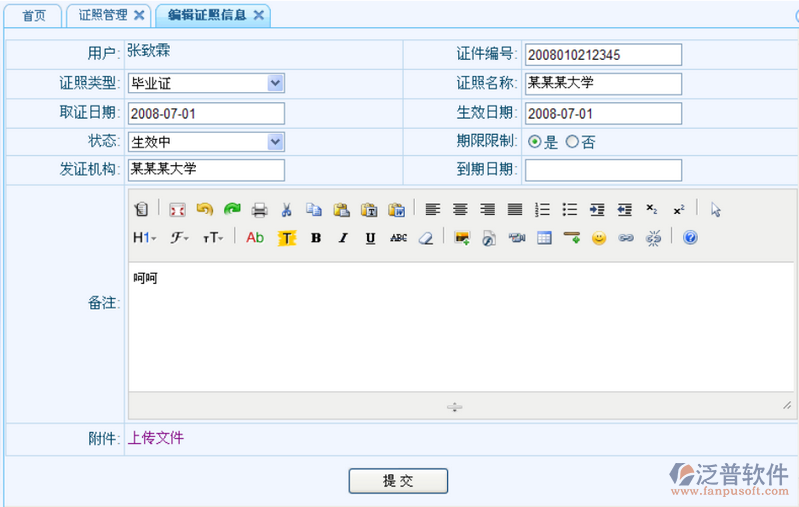Insert a table into the editor
Viewport: 799px width, 507px height.
point(544,238)
